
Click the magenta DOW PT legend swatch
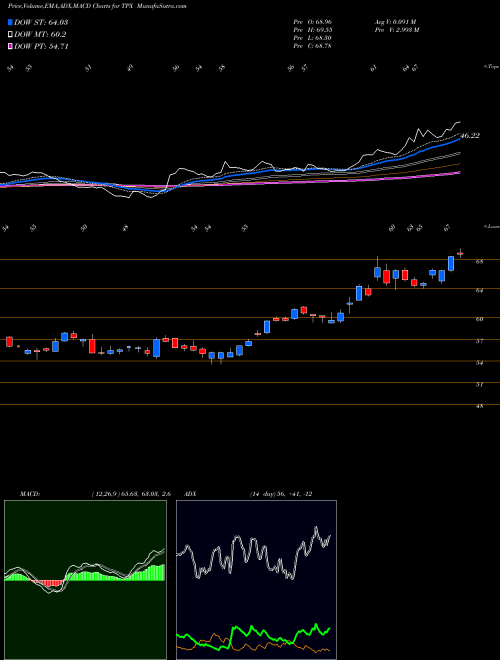11,46
